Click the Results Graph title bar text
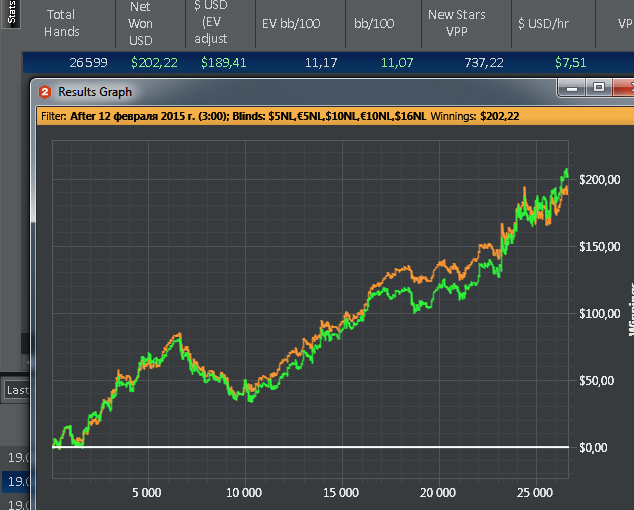634x510 pixels. tap(95, 92)
